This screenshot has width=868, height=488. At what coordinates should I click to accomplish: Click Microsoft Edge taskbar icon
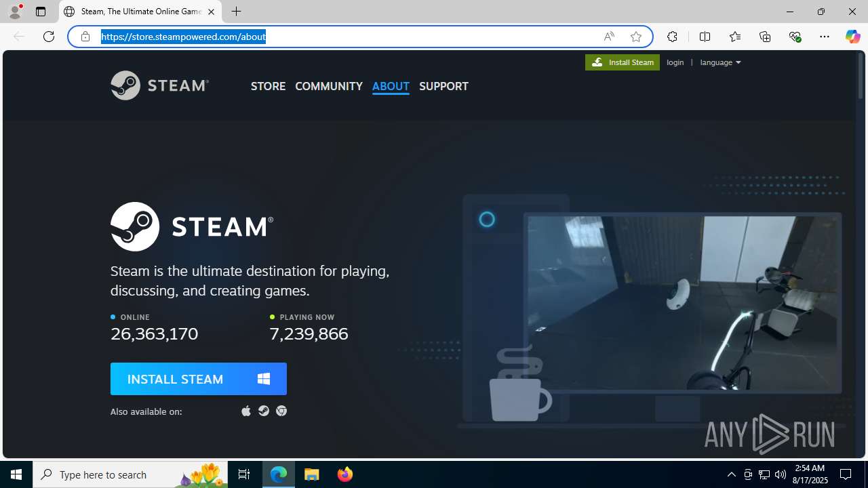(x=279, y=474)
